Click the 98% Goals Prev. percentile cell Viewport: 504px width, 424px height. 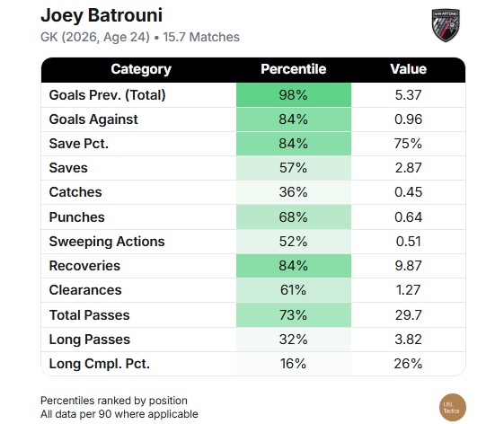[294, 95]
